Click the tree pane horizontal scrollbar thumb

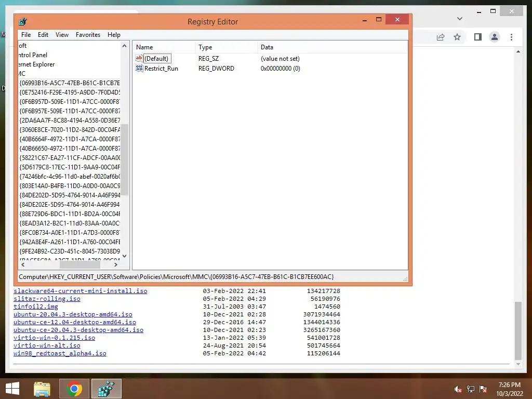(79, 264)
